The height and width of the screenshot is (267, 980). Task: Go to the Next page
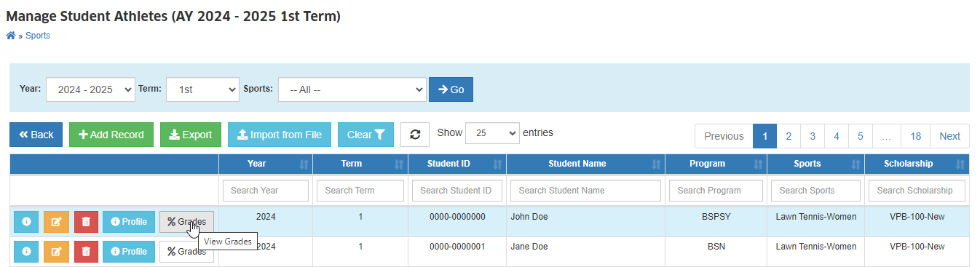pos(949,136)
